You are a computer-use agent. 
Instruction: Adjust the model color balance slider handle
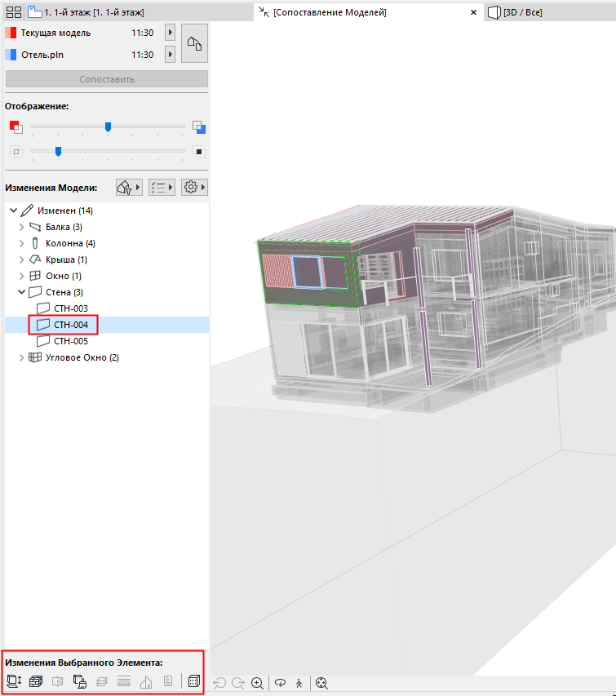[x=108, y=127]
